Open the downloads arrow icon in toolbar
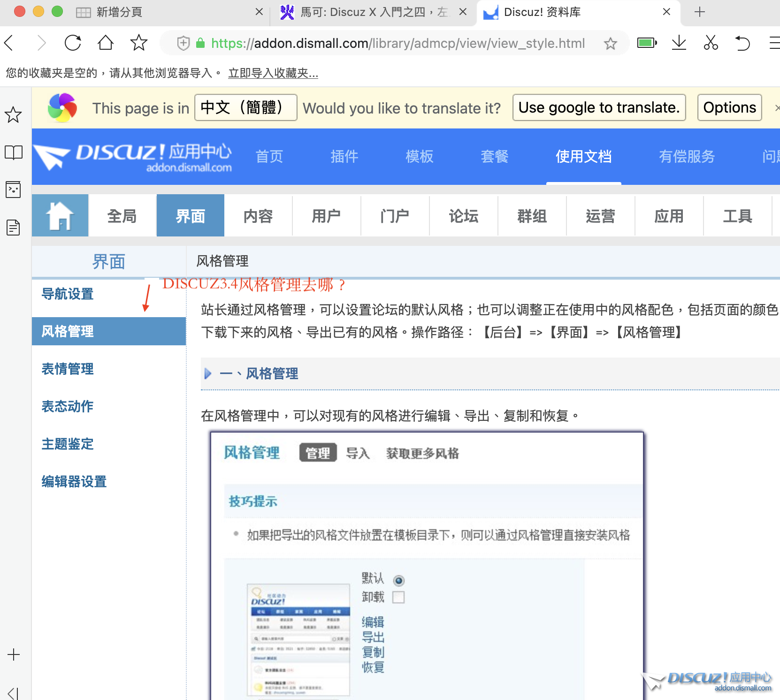This screenshot has height=700, width=780. coord(679,43)
